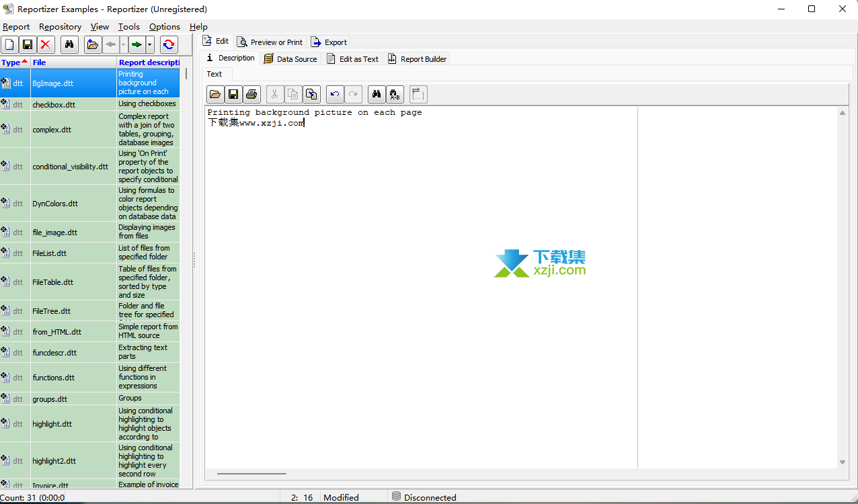Viewport: 858px width, 504px height.
Task: Switch to the Preview or Print tab
Action: (269, 42)
